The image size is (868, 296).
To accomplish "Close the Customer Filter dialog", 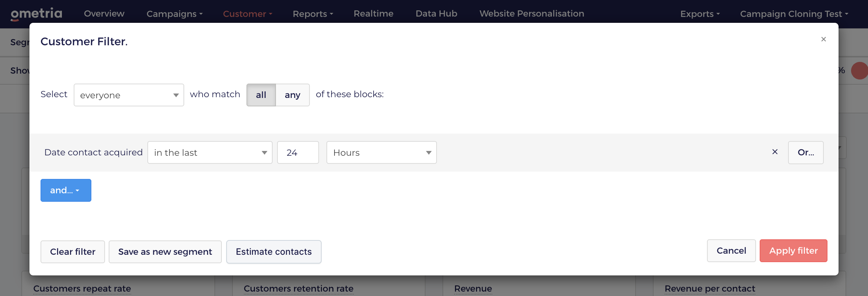I will click(x=823, y=39).
